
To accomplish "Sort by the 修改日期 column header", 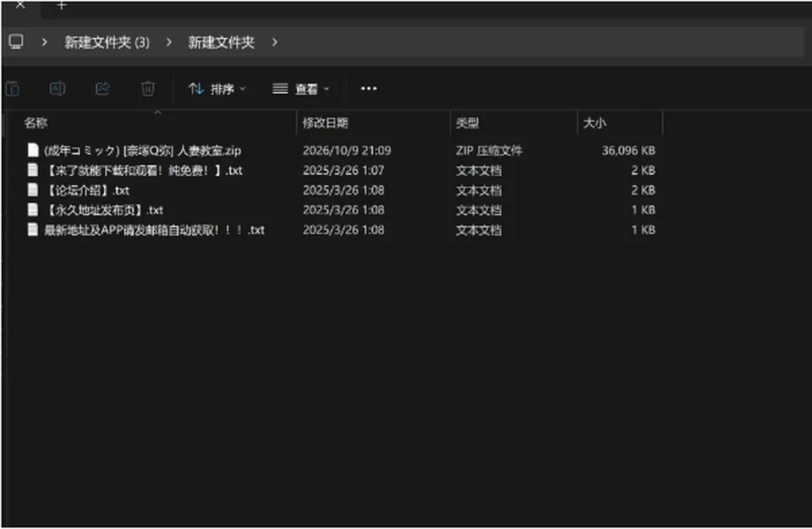I will coord(325,123).
